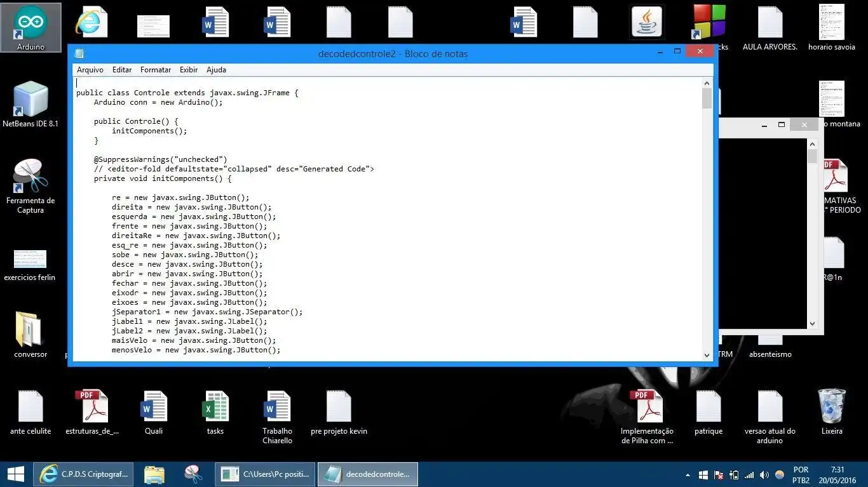
Task: Switch to C.P.D.S Criptograf... taskbar window
Action: point(85,474)
